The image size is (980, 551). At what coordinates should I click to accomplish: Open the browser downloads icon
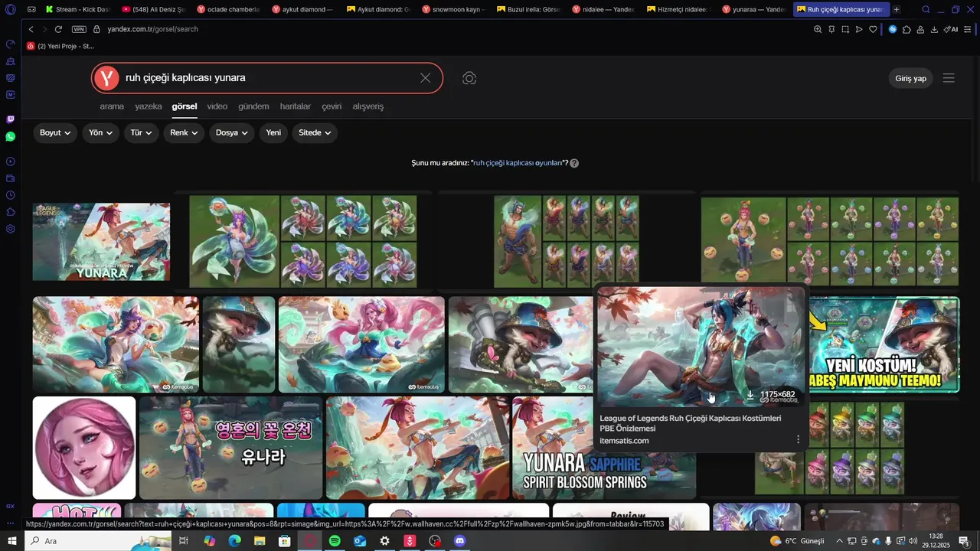click(x=934, y=29)
